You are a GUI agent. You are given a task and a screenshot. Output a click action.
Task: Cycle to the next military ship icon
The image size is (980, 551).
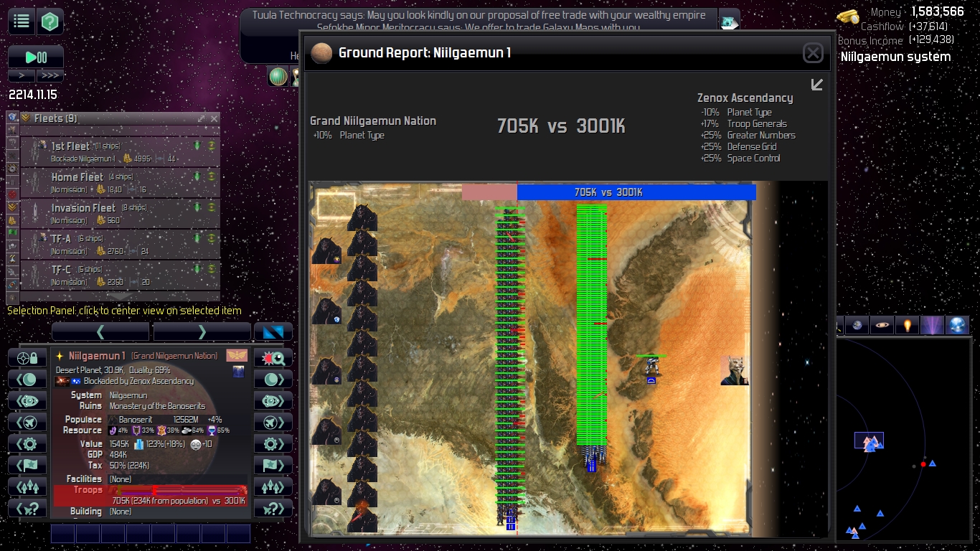click(x=273, y=423)
